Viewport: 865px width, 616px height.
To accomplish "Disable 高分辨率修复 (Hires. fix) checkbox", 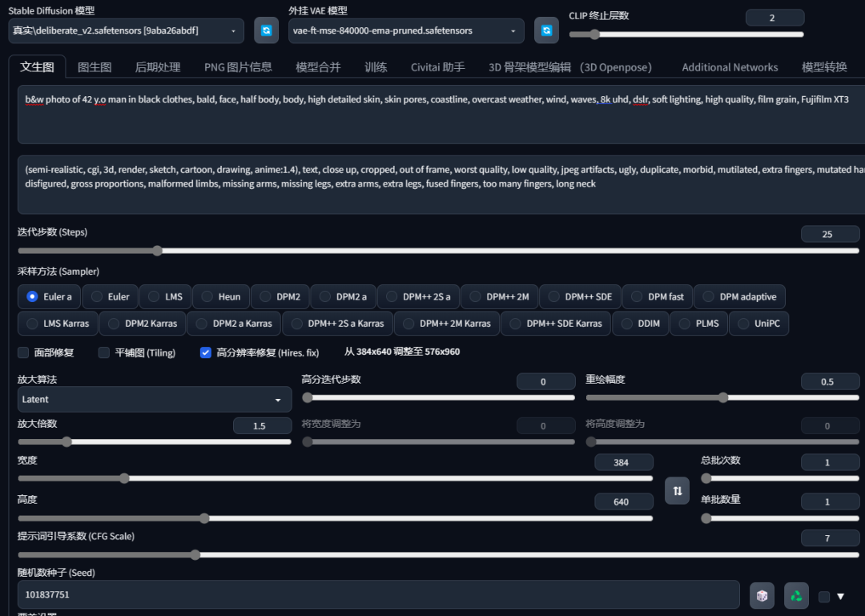I will 205,352.
